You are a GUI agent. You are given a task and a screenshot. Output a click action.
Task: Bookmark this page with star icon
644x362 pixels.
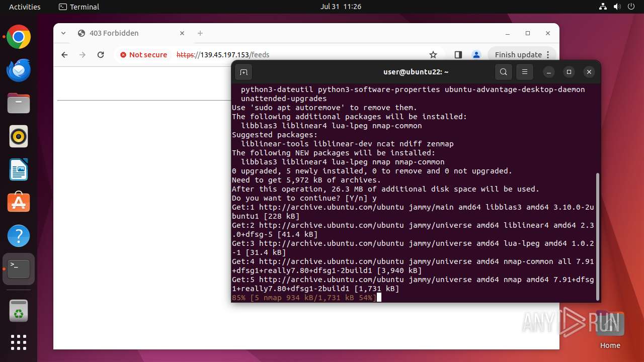pos(433,55)
